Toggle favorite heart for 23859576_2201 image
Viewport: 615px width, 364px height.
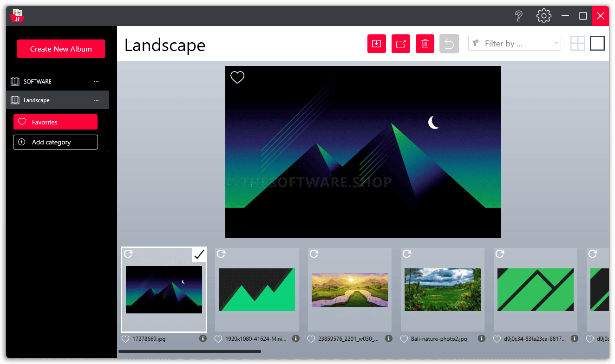(311, 339)
